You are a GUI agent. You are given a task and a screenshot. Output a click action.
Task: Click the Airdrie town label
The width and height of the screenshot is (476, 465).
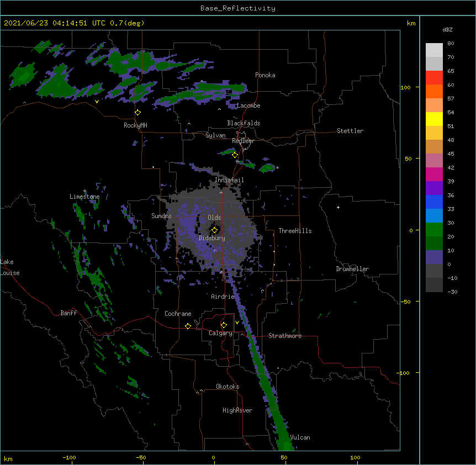click(223, 297)
